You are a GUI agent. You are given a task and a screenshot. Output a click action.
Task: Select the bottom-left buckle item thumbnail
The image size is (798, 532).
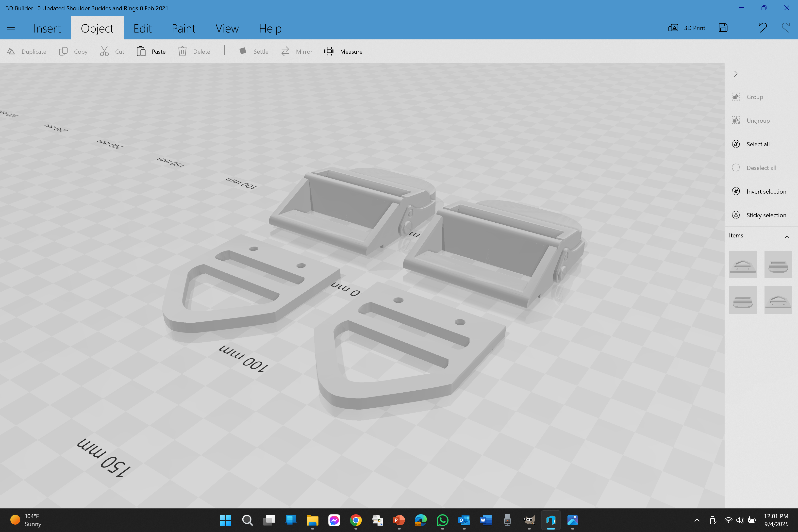(743, 300)
